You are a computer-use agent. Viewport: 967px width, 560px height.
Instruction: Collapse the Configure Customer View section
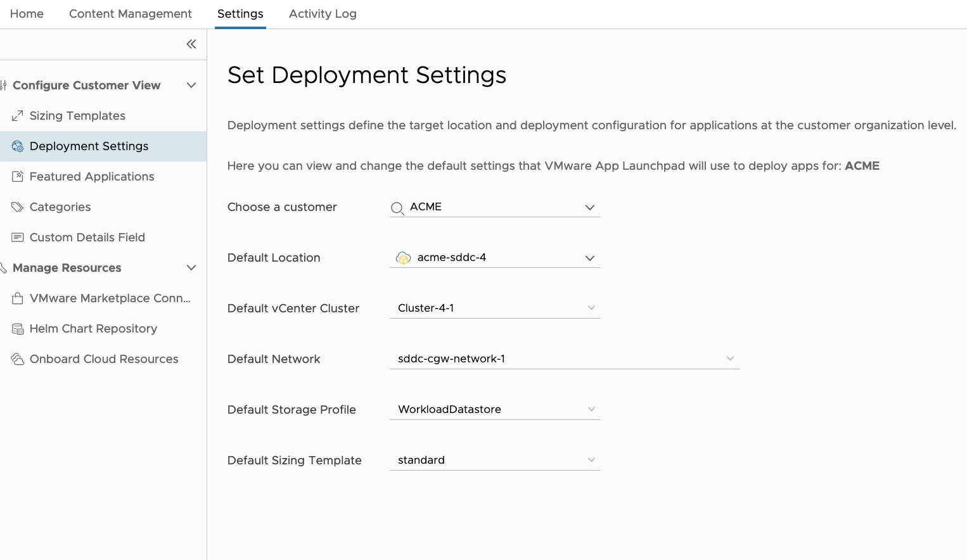(x=191, y=86)
